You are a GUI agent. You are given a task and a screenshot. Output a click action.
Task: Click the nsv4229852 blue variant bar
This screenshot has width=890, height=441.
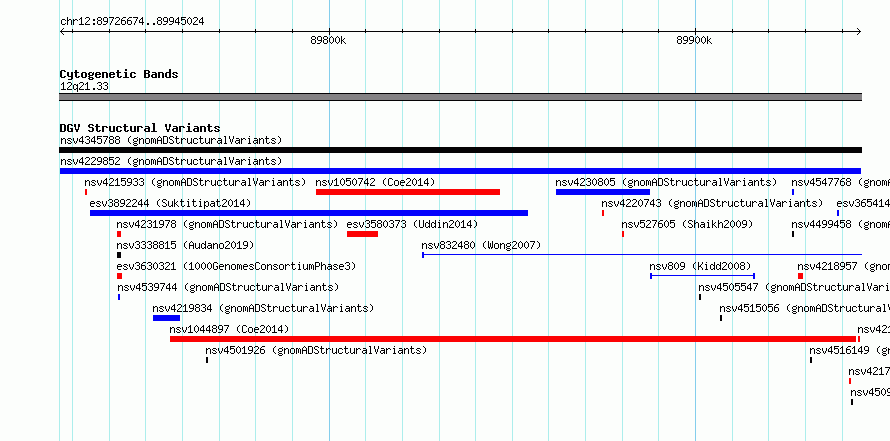[x=460, y=171]
